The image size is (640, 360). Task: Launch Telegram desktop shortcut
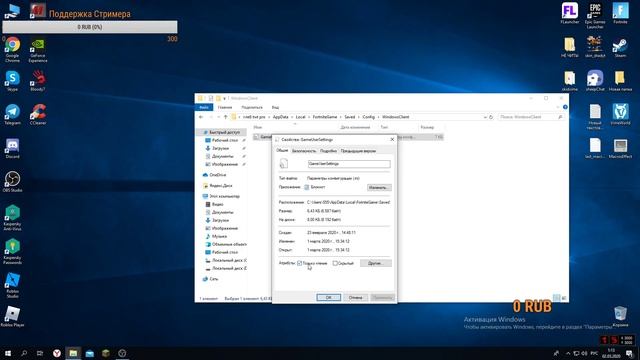tap(12, 114)
